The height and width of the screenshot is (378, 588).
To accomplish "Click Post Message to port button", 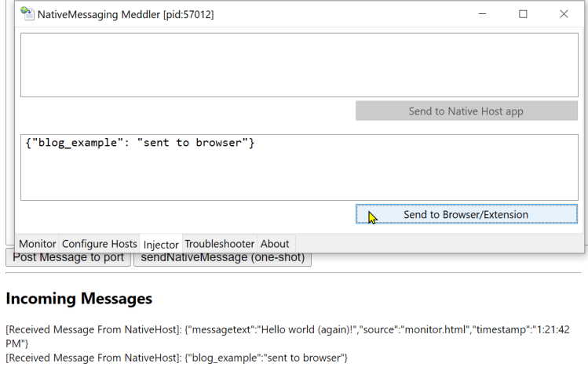I will (68, 257).
